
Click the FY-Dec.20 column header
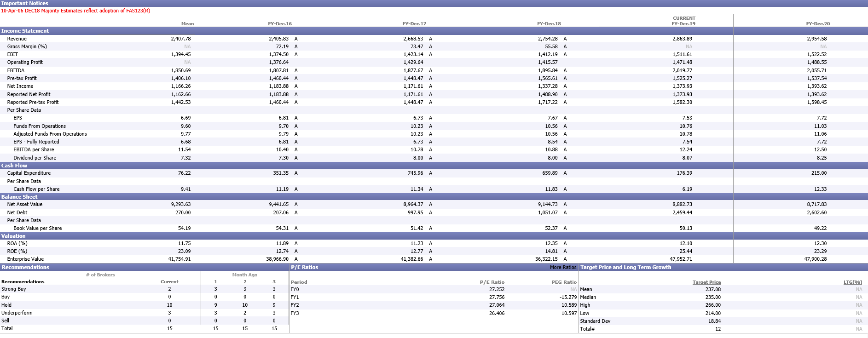pyautogui.click(x=818, y=23)
